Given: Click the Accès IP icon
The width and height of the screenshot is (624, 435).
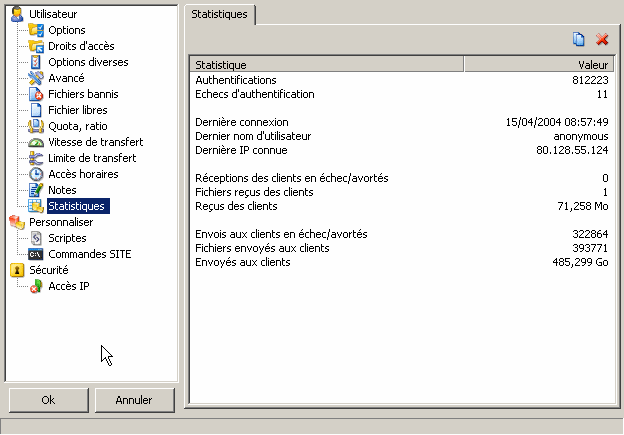Looking at the screenshot, I should point(37,286).
